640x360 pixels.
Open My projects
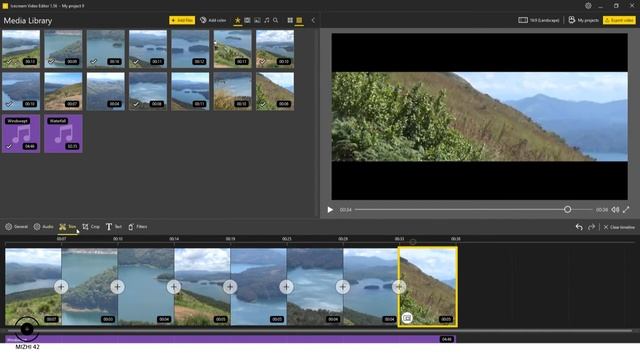584,20
